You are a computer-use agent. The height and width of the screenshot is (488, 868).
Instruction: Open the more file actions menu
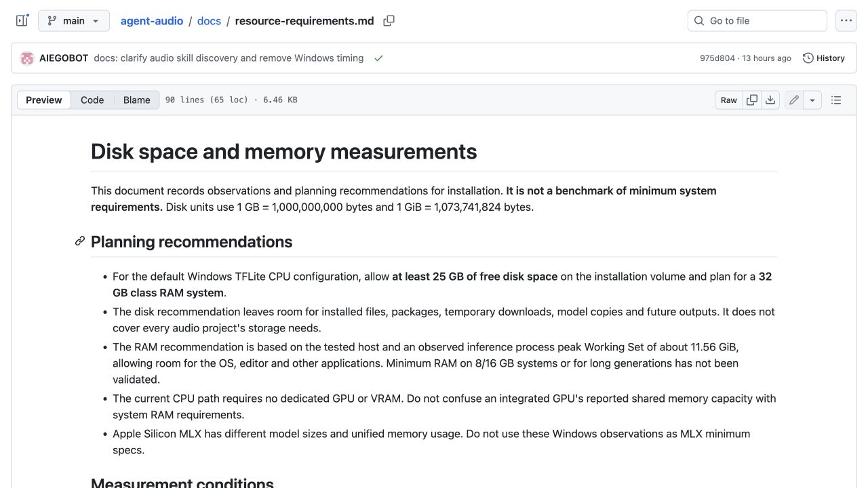pyautogui.click(x=846, y=21)
